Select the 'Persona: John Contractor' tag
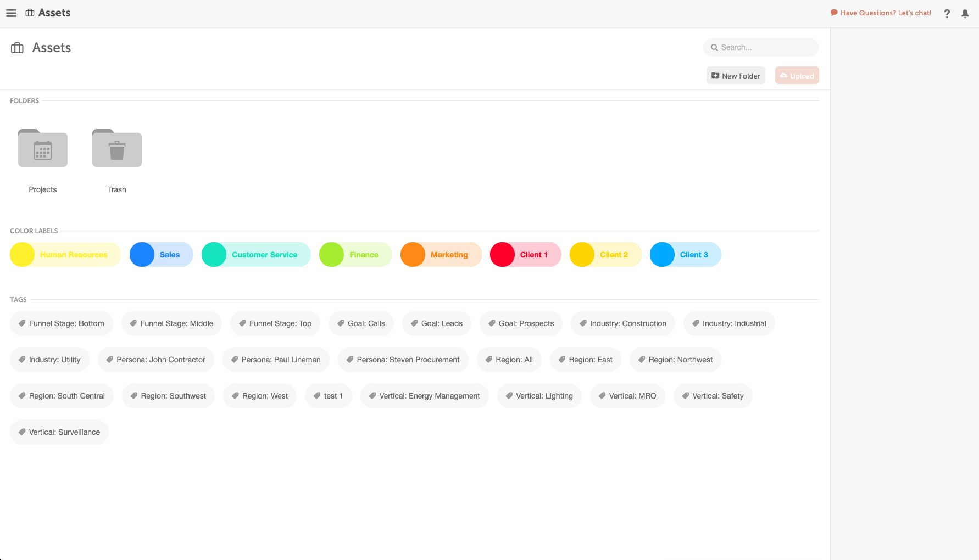Viewport: 979px width, 560px height. pyautogui.click(x=155, y=360)
